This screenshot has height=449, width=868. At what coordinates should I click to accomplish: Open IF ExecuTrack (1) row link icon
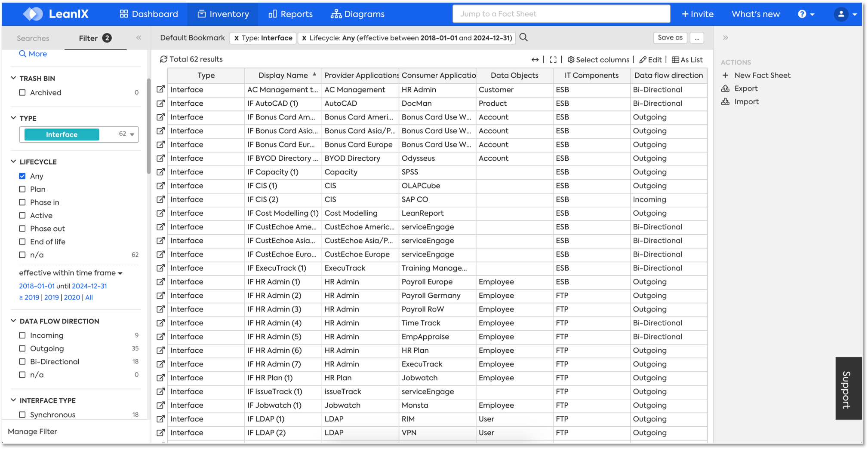coord(160,268)
